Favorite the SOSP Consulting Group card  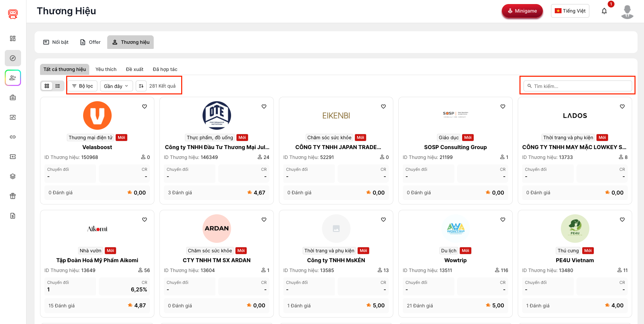click(503, 106)
